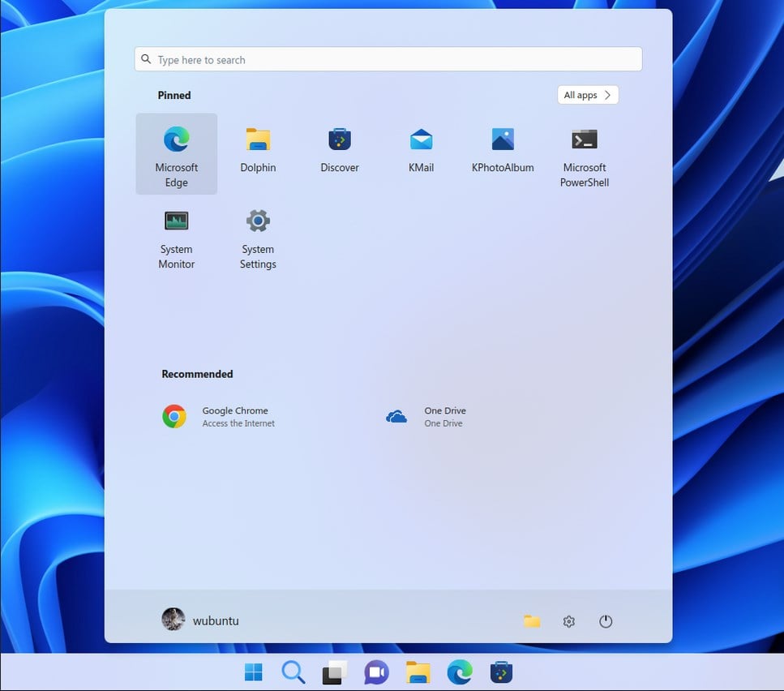Image resolution: width=784 pixels, height=691 pixels.
Task: Click the wubuntu username text
Action: (x=216, y=620)
